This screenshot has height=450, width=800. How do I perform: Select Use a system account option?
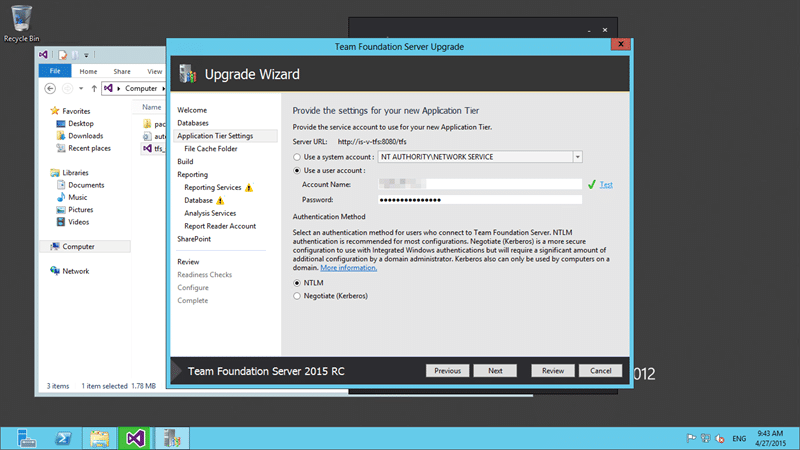(x=297, y=157)
